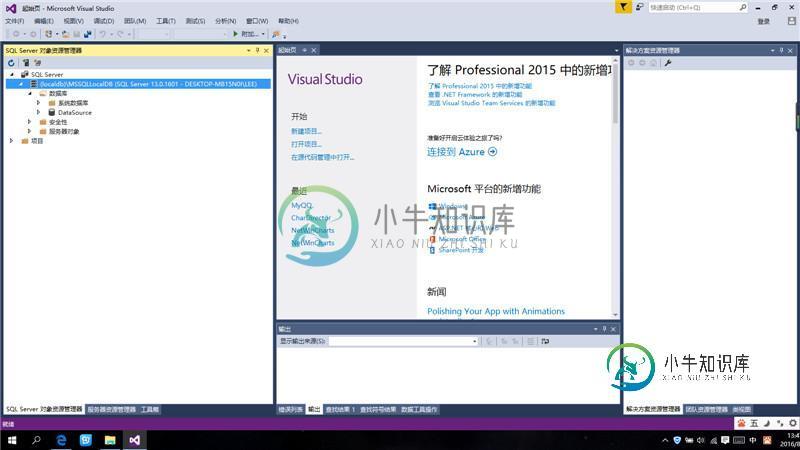This screenshot has width=800, height=450.
Task: Expand the 安全性 folder
Action: point(29,122)
